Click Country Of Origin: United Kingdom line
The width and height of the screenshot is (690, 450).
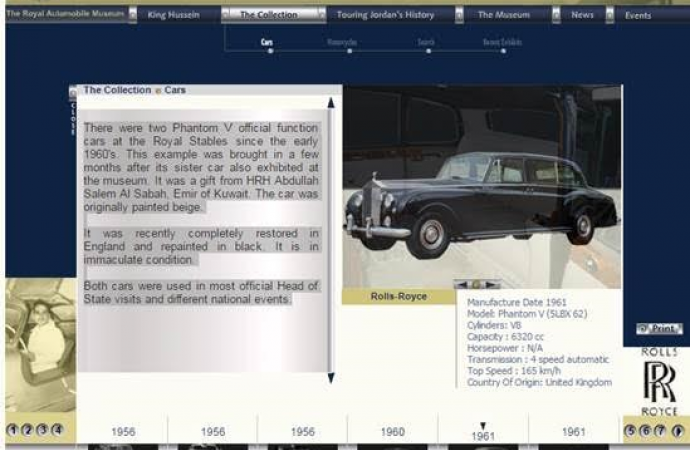coord(540,382)
